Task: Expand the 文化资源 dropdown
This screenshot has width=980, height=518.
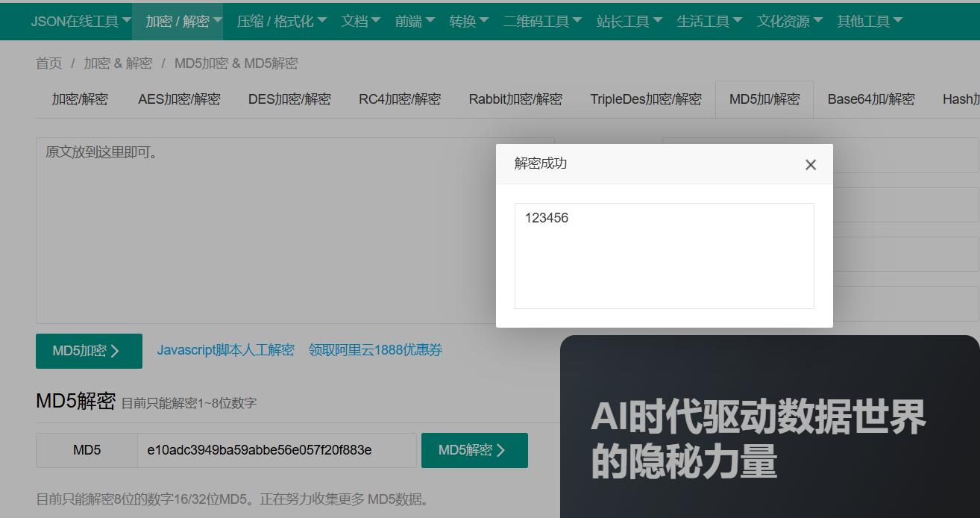Action: coord(789,21)
